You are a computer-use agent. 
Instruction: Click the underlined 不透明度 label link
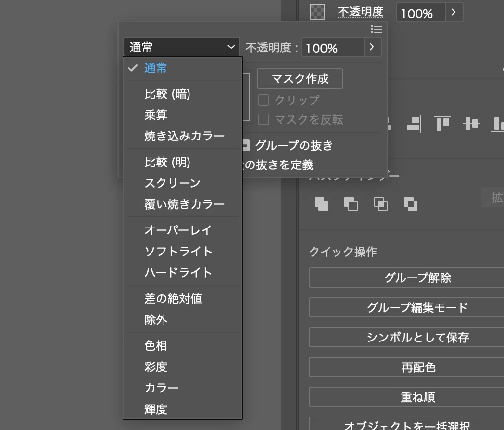click(360, 12)
